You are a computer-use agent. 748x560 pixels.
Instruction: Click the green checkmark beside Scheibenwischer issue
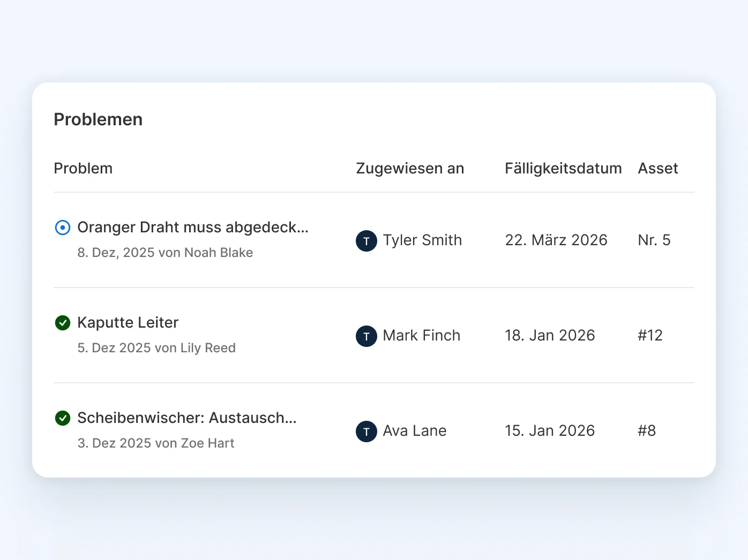tap(63, 418)
